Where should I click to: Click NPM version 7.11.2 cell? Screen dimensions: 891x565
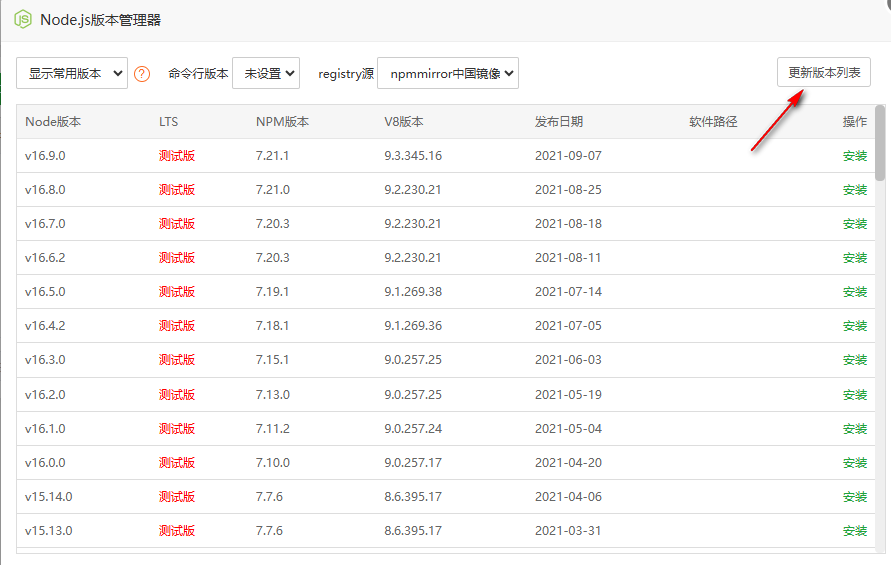coord(272,429)
